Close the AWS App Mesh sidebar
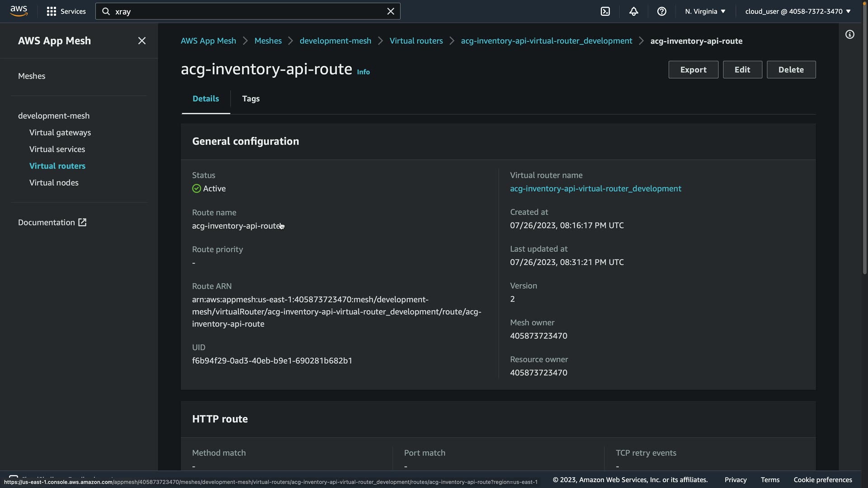868x488 pixels. click(x=142, y=41)
